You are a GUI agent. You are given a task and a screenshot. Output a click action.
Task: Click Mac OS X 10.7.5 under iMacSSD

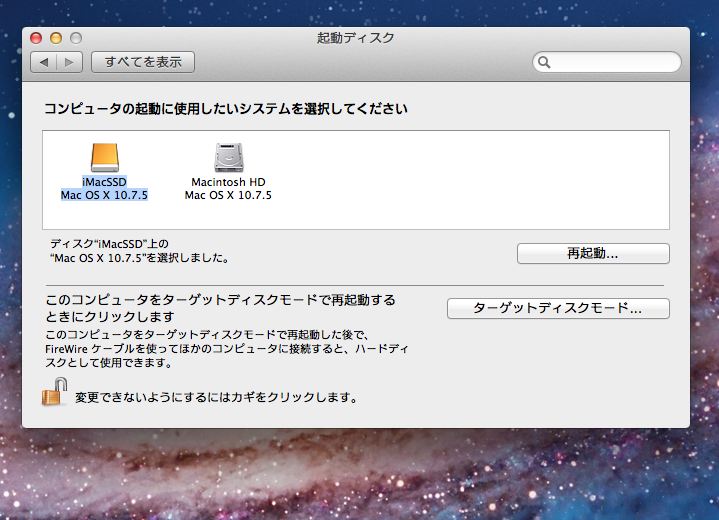pyautogui.click(x=104, y=195)
